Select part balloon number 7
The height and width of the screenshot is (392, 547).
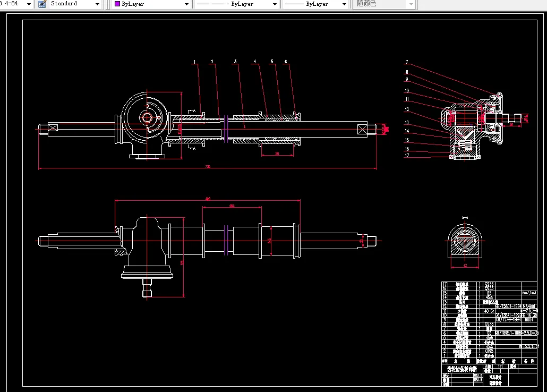(407, 62)
